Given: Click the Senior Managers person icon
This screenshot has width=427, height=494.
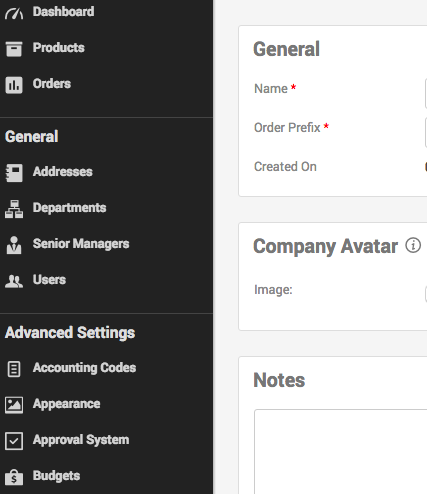Looking at the screenshot, I should click(x=14, y=245).
